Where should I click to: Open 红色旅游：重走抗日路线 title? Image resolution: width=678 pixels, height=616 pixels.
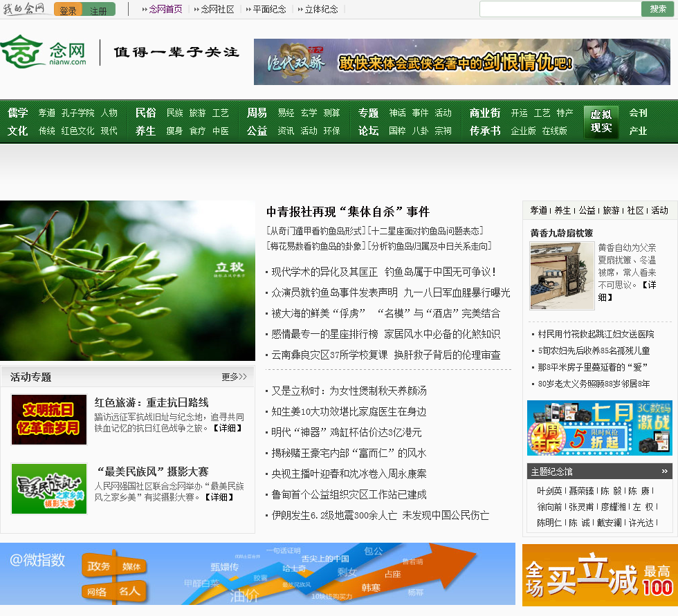point(152,402)
